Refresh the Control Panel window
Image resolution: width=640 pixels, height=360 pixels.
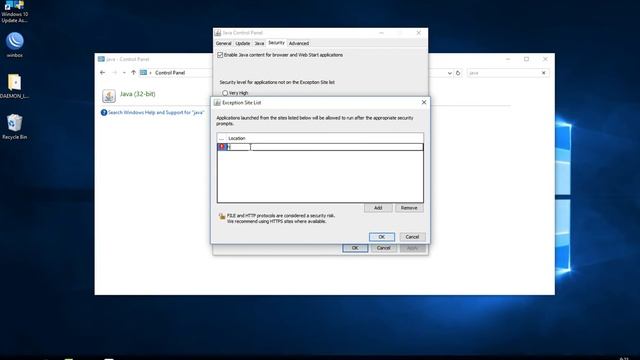click(458, 73)
